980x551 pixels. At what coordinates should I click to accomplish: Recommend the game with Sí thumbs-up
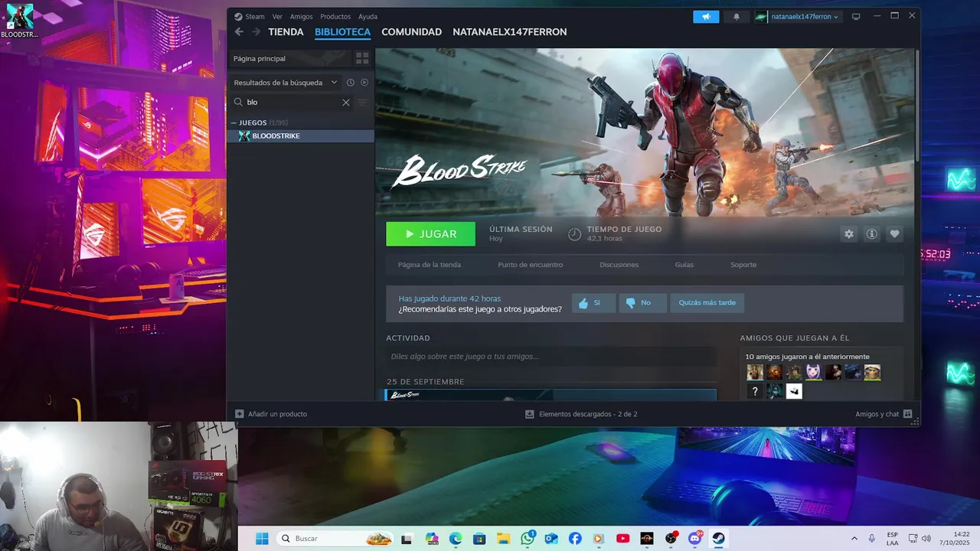[593, 303]
